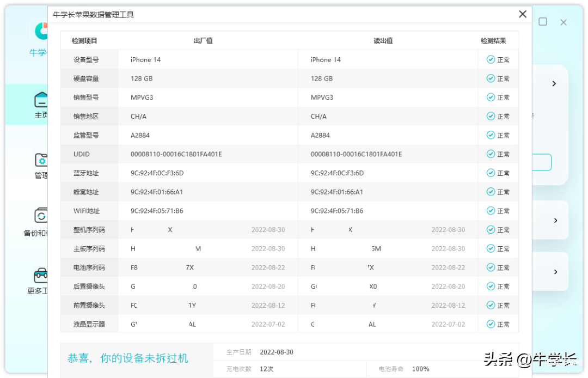
Task: Select the 管理 folder icon in sidebar
Action: tap(41, 160)
